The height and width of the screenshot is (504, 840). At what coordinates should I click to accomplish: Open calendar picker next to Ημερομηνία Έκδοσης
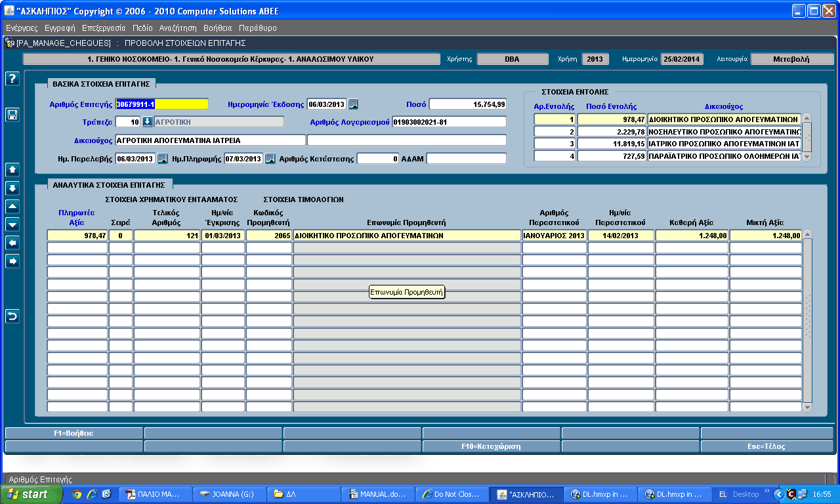click(x=353, y=104)
